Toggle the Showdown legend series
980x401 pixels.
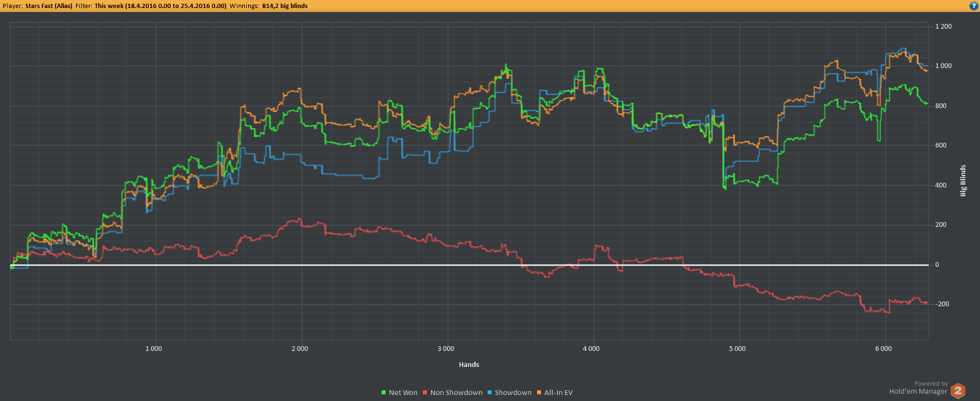pos(508,392)
